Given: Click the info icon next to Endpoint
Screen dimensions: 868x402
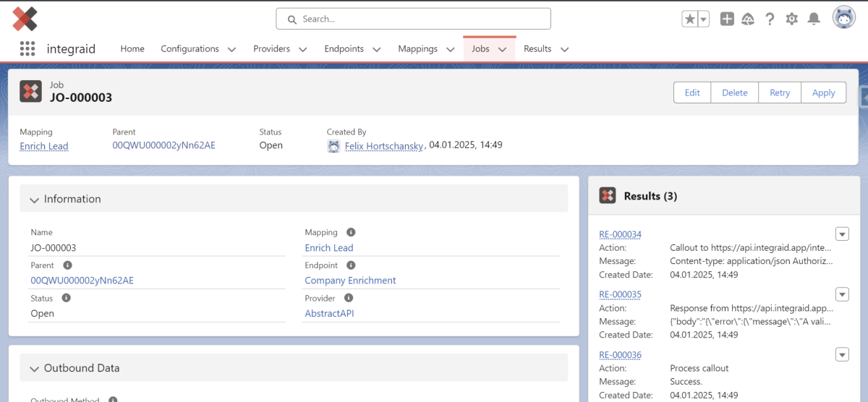Looking at the screenshot, I should (351, 265).
